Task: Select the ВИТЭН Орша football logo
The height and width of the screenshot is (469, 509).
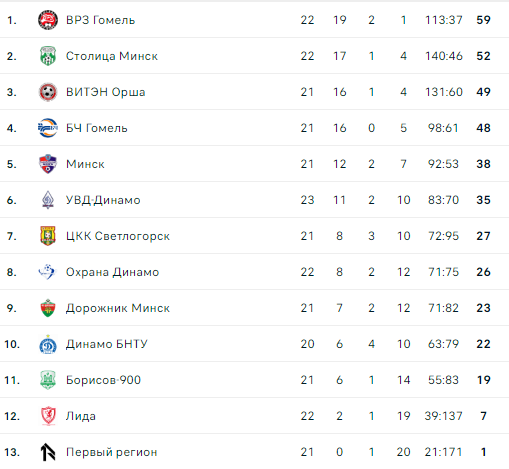Action: click(48, 92)
